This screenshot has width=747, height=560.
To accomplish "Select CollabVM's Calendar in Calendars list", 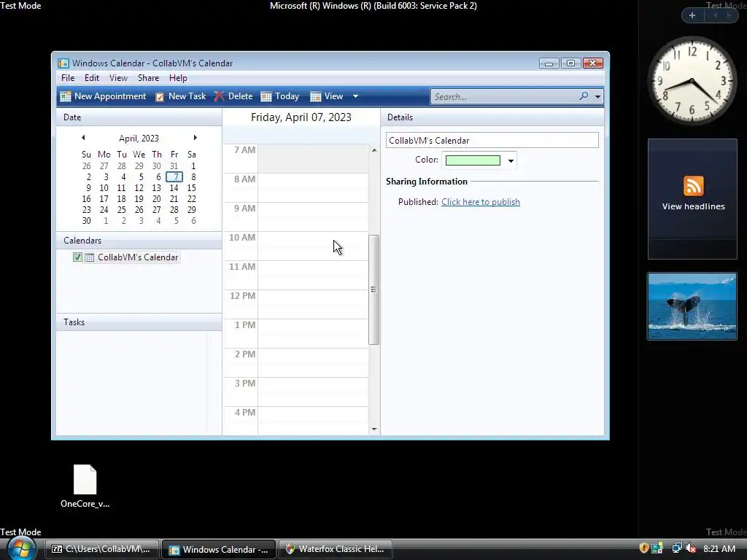I will pos(138,257).
